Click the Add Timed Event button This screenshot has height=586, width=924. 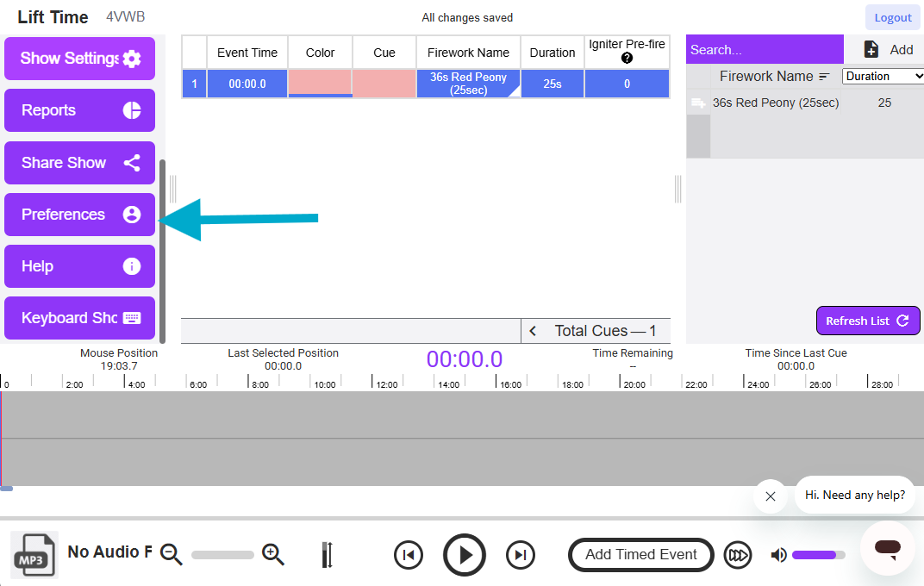[640, 555]
